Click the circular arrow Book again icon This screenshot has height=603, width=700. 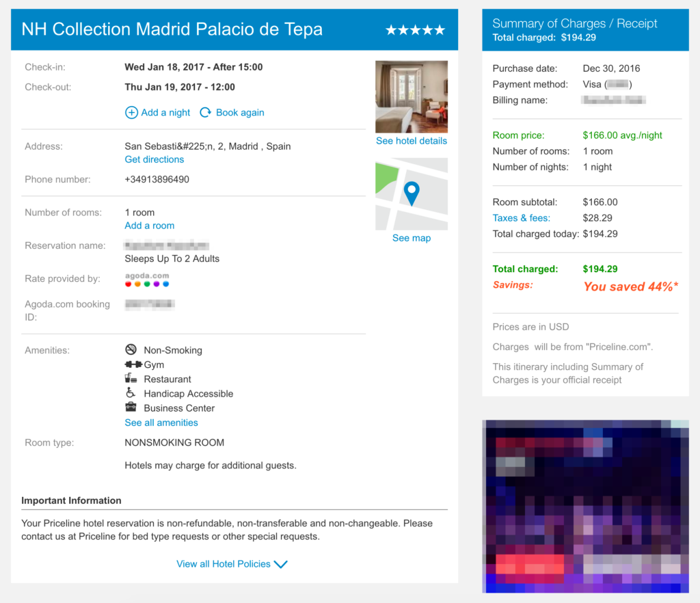pyautogui.click(x=205, y=113)
